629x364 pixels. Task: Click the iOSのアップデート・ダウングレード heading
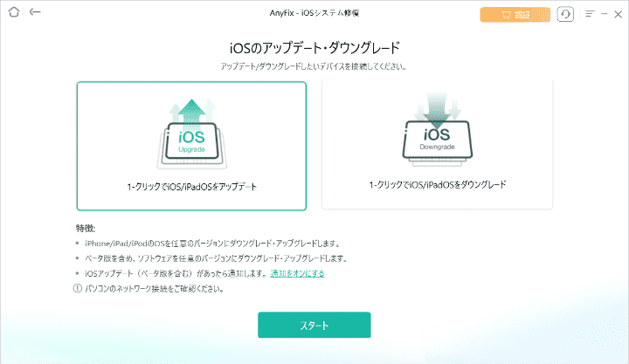(x=314, y=48)
